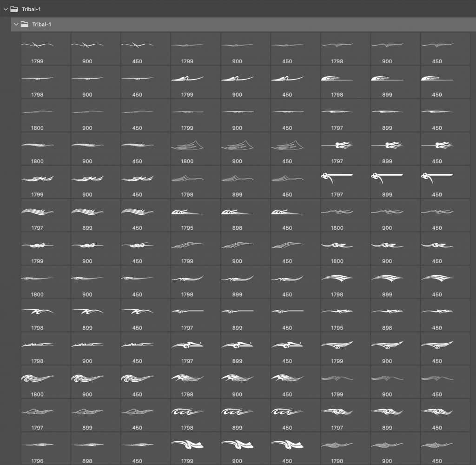Pick the hooked double-line brush sized 1797
This screenshot has height=465, width=476.
(x=337, y=181)
